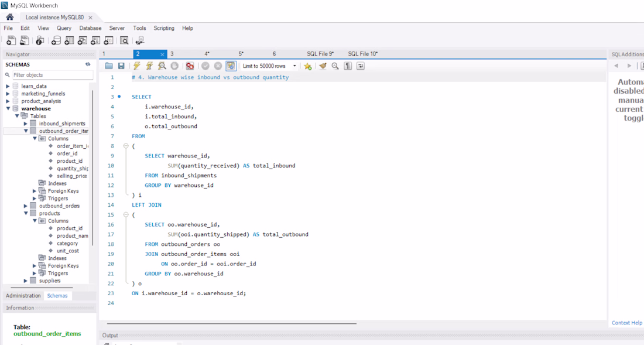Refresh the schemas list

tap(88, 64)
